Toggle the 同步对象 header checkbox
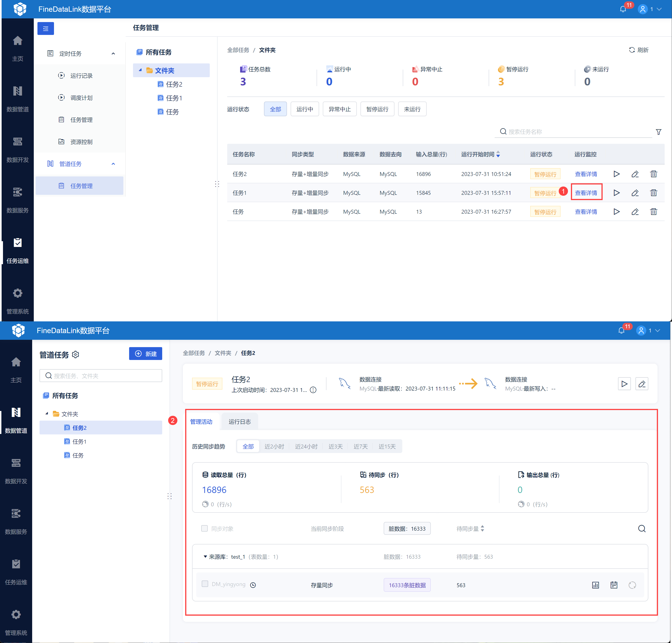 coord(205,528)
